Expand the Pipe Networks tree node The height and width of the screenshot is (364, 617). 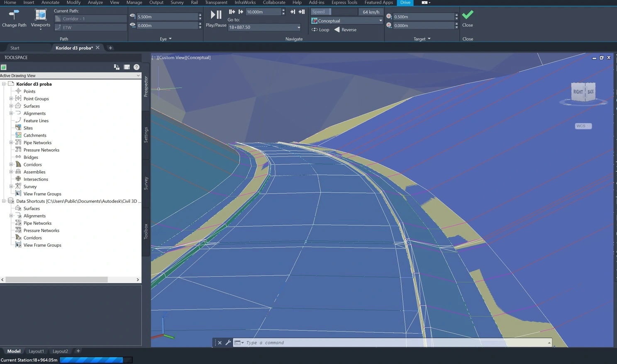pyautogui.click(x=11, y=142)
